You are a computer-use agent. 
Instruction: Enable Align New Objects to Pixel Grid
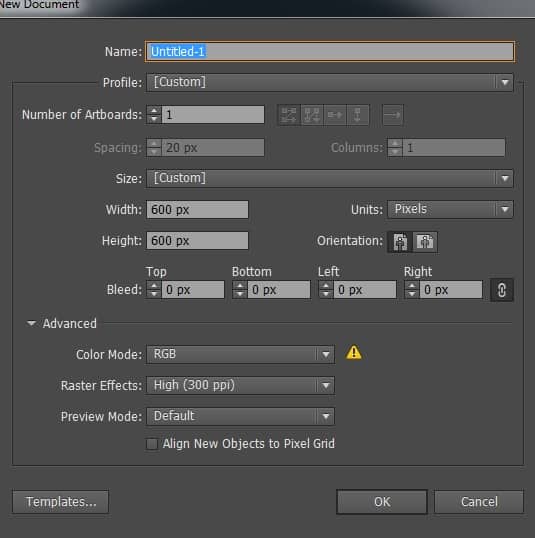pos(152,444)
